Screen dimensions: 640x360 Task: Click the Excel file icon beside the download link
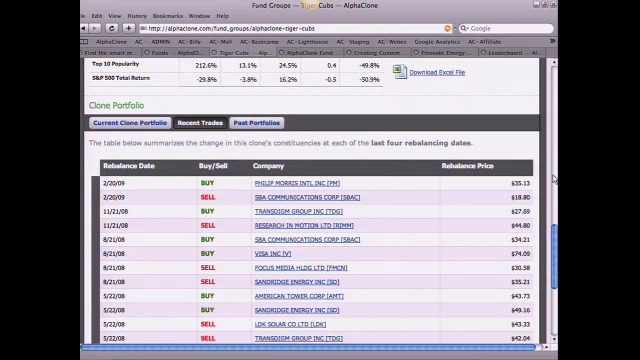(400, 71)
